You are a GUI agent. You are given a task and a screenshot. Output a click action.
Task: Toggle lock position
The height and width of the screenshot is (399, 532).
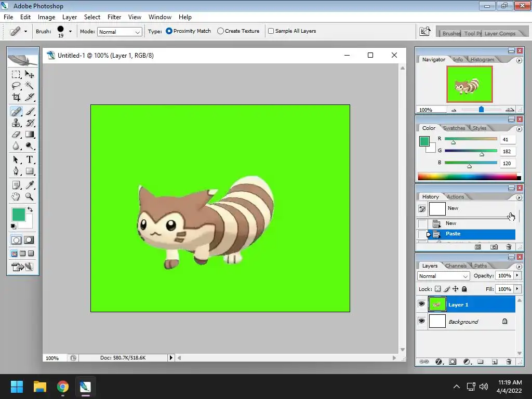(455, 289)
